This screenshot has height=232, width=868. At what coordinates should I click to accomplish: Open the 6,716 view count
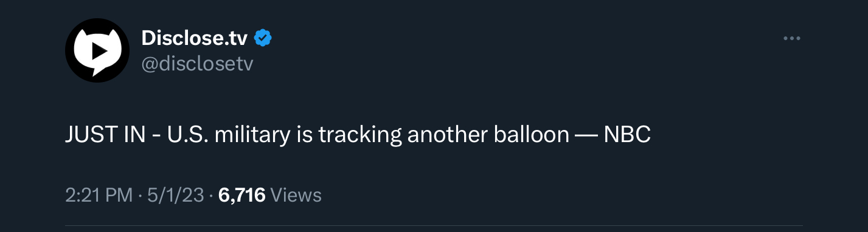point(241,195)
